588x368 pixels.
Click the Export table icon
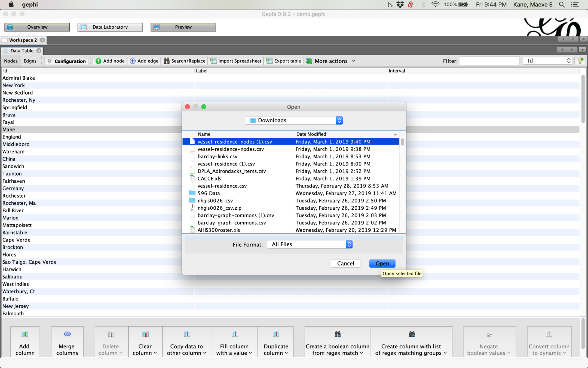(x=269, y=61)
